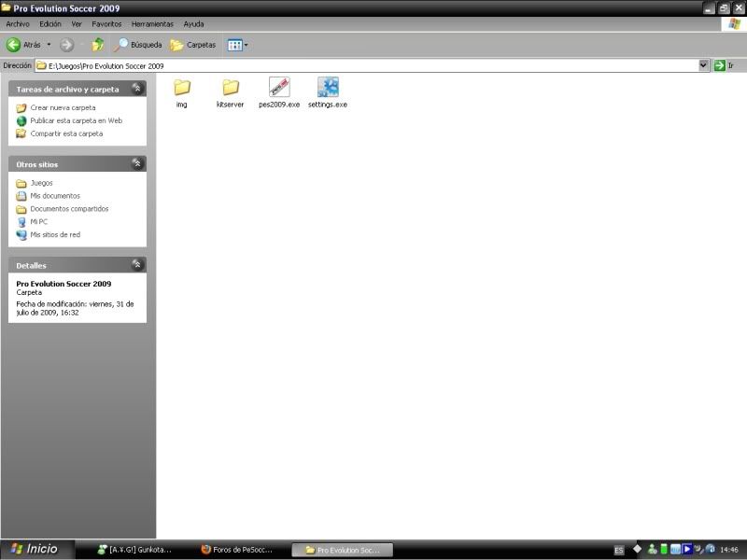Toggle the Carpetas folder tree pane
This screenshot has width=747, height=560.
click(x=193, y=45)
